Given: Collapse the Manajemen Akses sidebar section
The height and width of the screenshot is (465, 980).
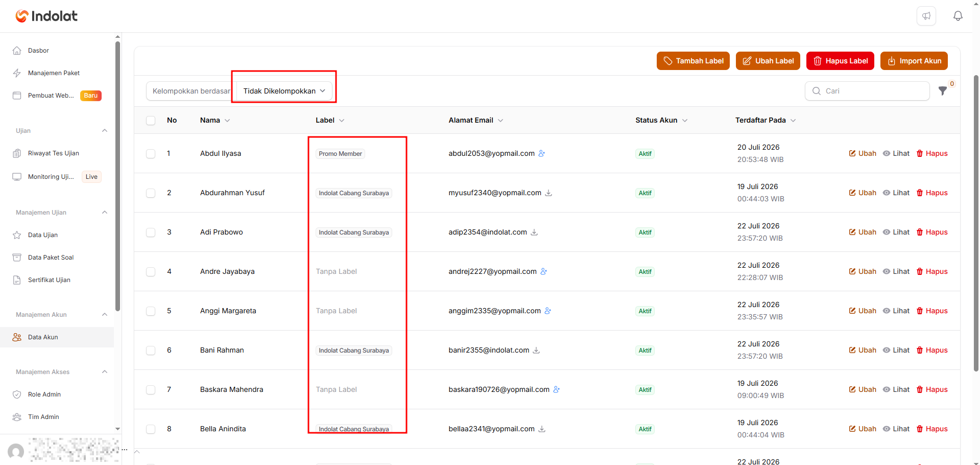Looking at the screenshot, I should point(105,371).
